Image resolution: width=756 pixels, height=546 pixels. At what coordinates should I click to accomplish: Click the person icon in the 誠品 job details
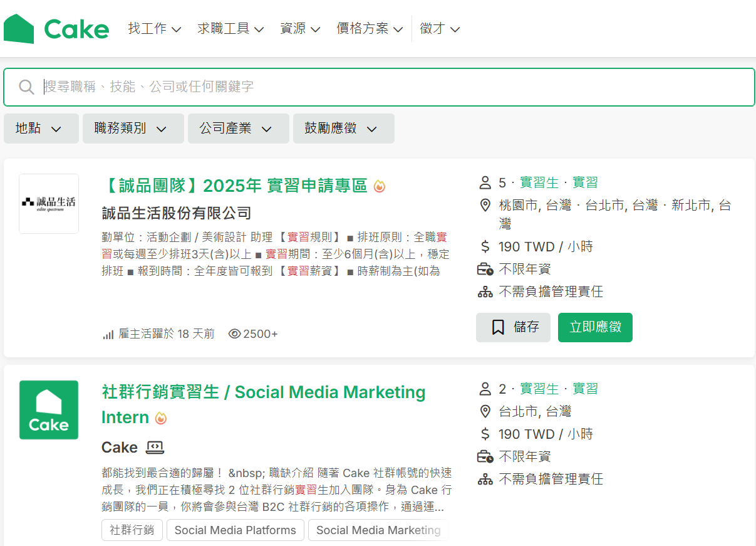[x=485, y=182]
